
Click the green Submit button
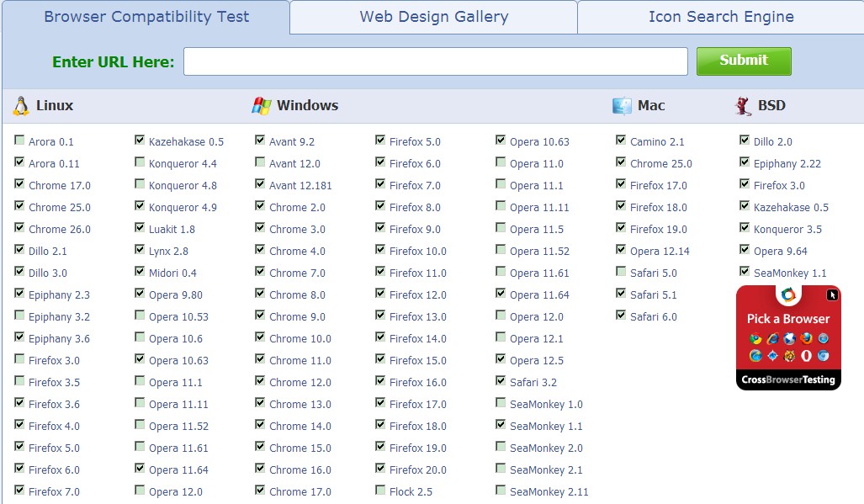[x=744, y=61]
